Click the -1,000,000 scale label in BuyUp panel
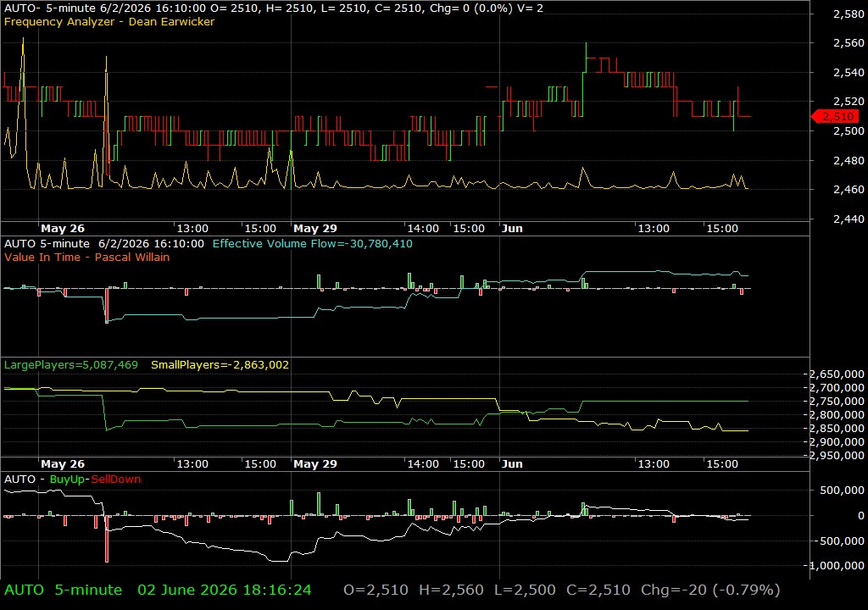The height and width of the screenshot is (610, 868). (837, 565)
